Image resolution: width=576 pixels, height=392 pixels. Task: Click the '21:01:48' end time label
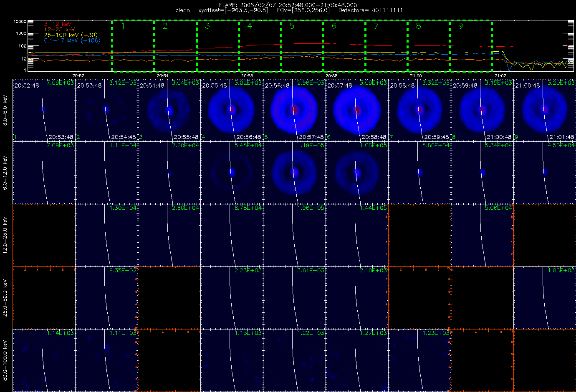tap(562, 137)
